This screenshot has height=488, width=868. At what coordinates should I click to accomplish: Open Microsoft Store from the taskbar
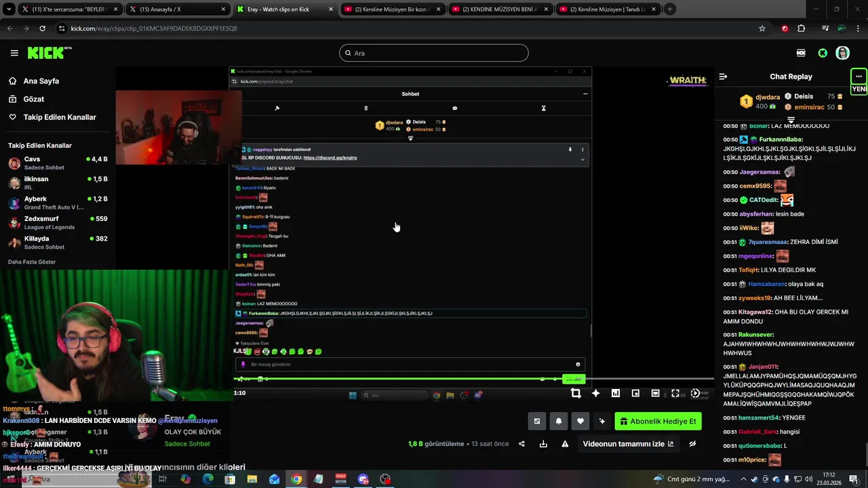click(x=230, y=479)
